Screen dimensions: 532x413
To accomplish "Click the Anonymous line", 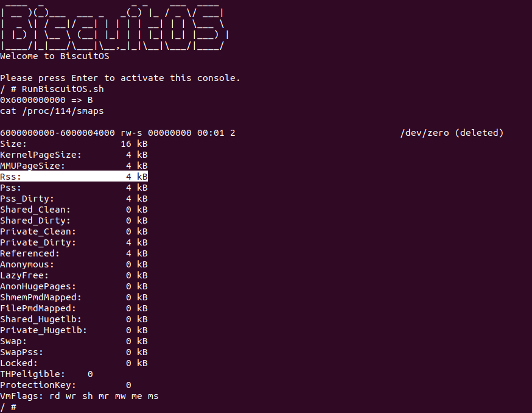I will 74,264.
